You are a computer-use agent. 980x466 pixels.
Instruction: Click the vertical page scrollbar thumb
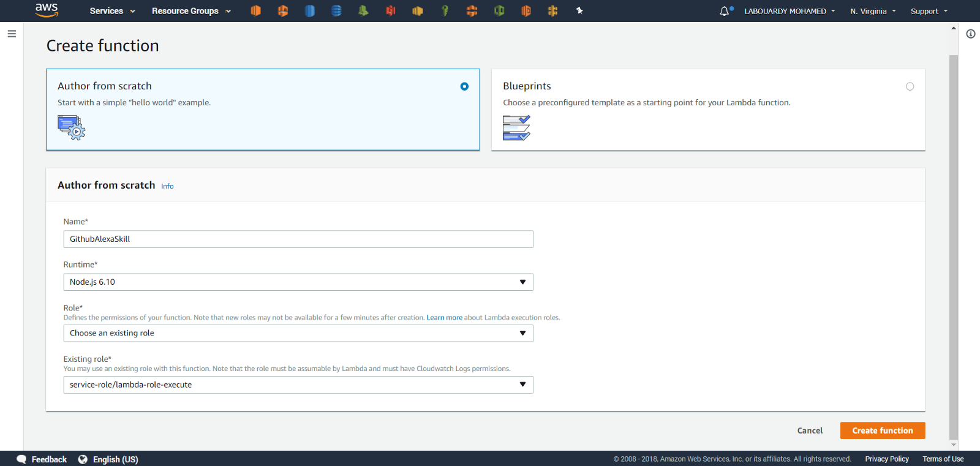tap(954, 247)
